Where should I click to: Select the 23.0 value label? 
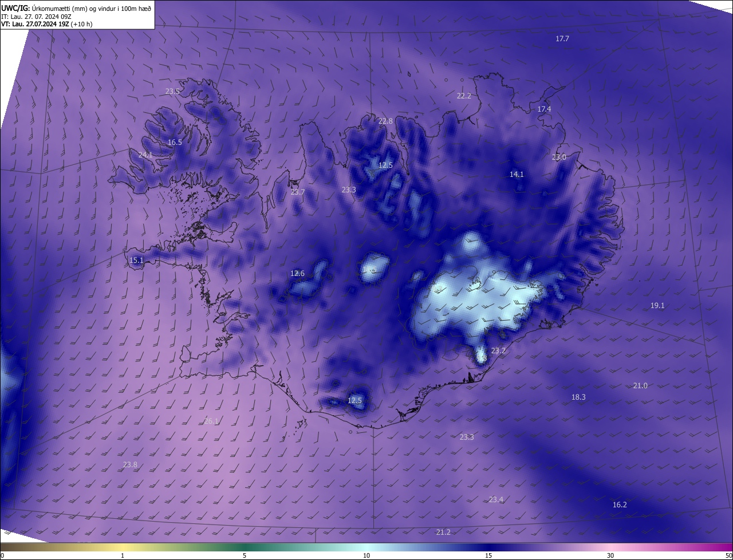(559, 157)
